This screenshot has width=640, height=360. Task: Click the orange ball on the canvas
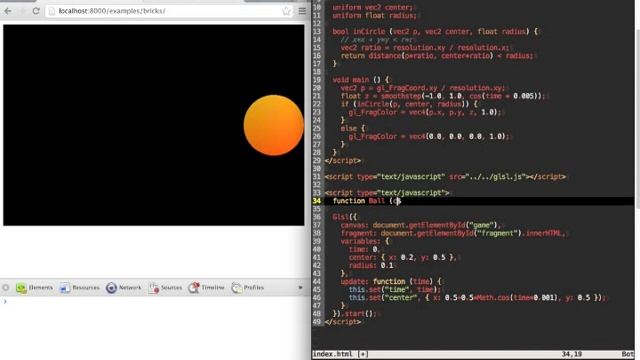click(273, 125)
